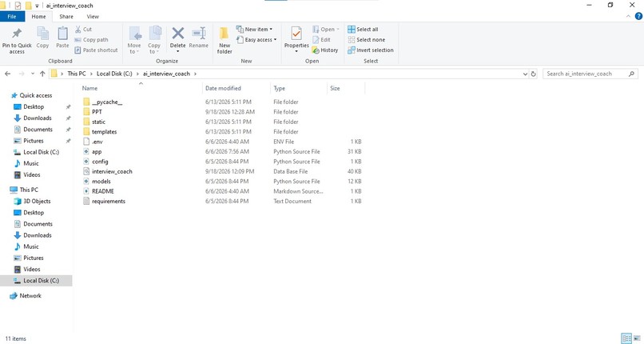The width and height of the screenshot is (644, 344).
Task: Switch to the View tab
Action: tap(93, 17)
